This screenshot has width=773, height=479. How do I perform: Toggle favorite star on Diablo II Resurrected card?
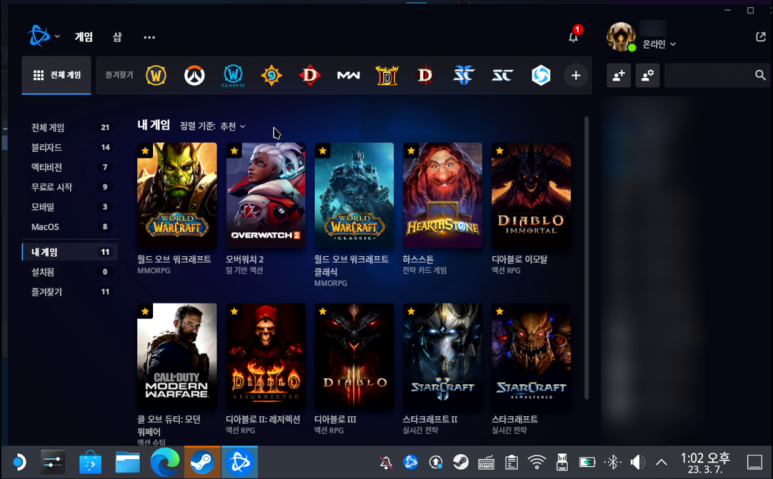click(234, 311)
